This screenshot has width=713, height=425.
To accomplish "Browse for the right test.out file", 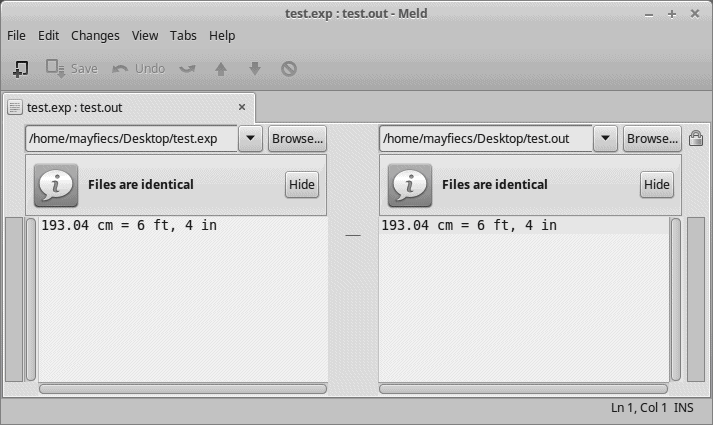I will [x=652, y=139].
